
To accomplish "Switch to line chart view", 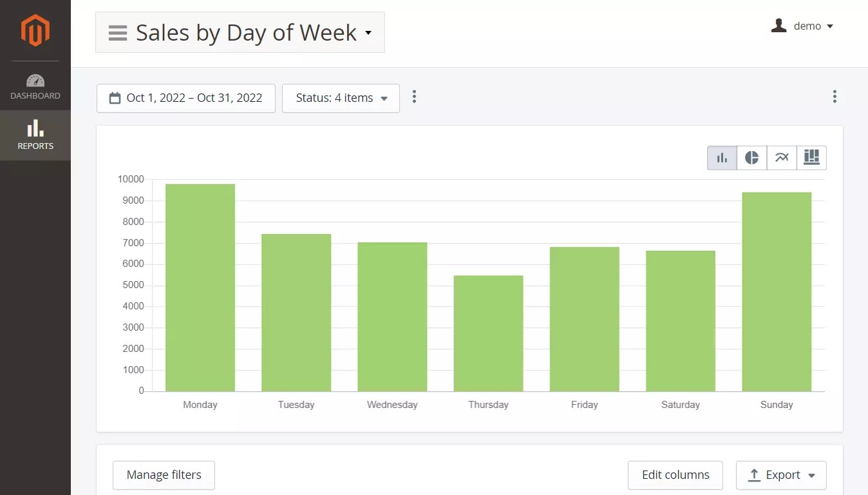I will coord(782,158).
